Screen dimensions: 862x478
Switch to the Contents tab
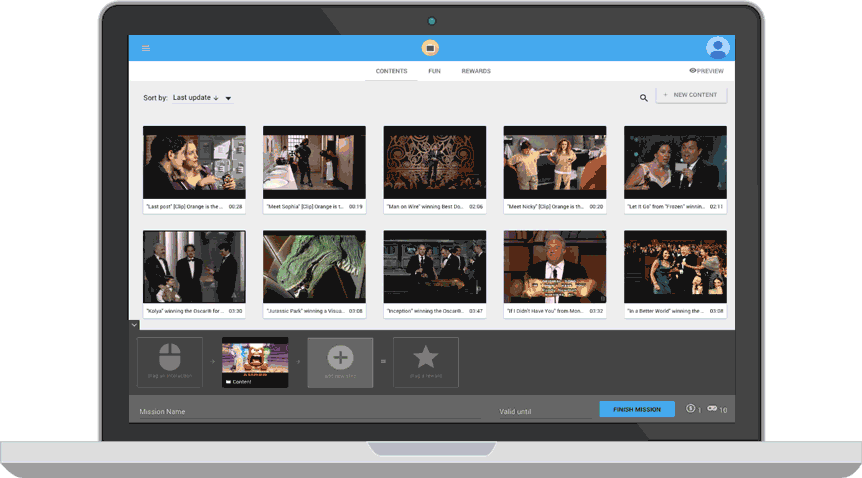(391, 71)
